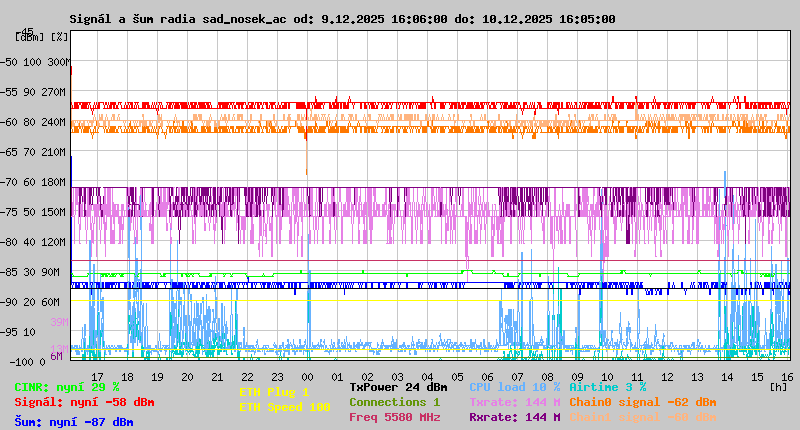Click the purple Rxrate legend label
Screen dimensions: 800x430
click(x=514, y=417)
